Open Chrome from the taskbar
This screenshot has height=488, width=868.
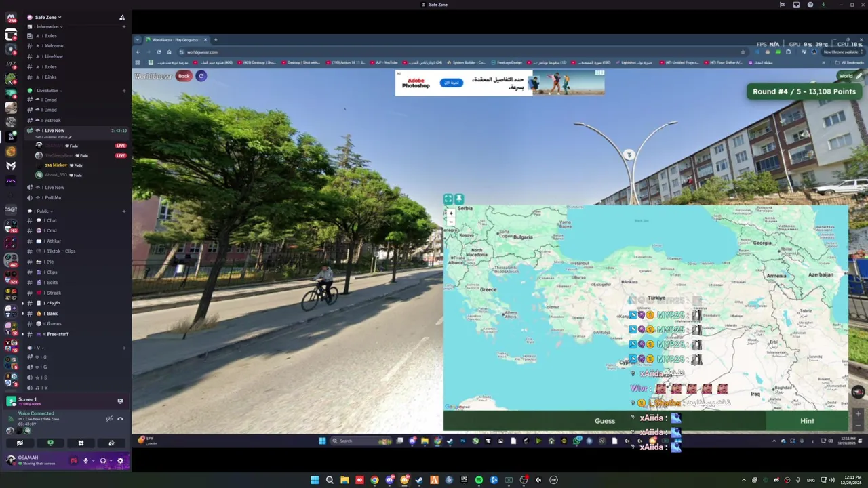(374, 480)
